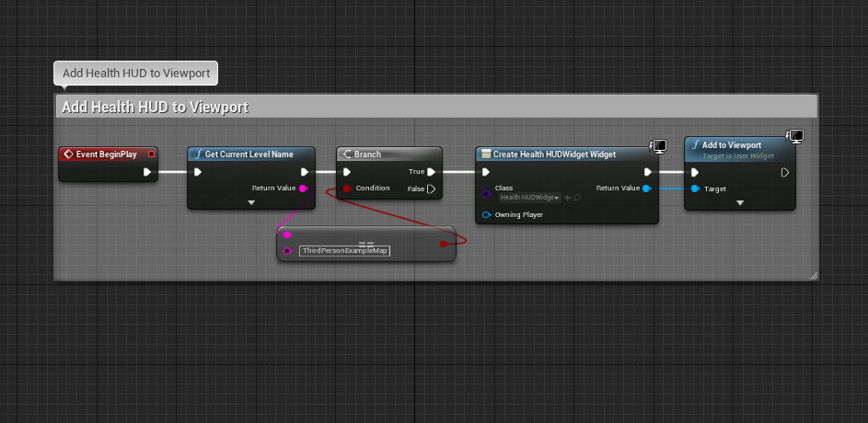Viewport: 868px width, 423px height.
Task: Click the Owning Player input pin
Action: coord(487,215)
